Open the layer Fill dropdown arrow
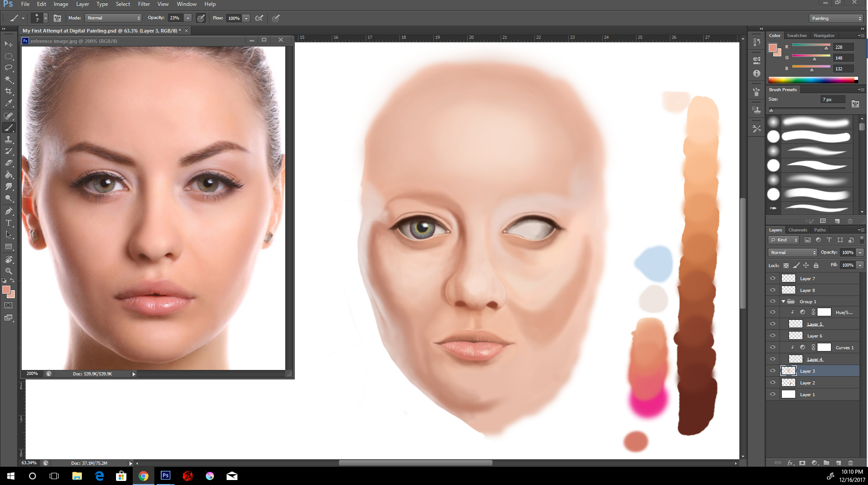868x485 pixels. 860,265
